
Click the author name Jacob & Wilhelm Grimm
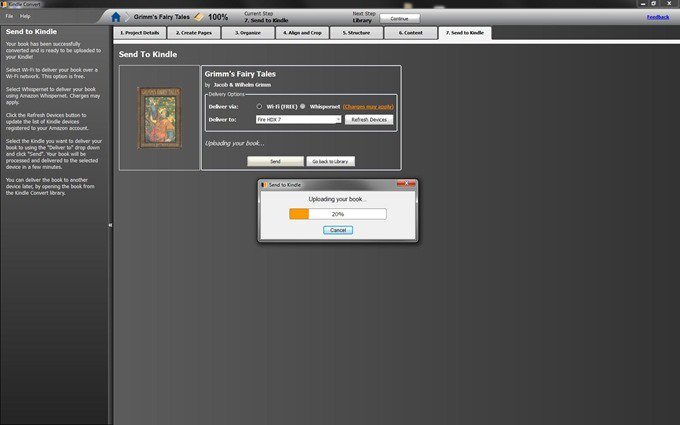tap(242, 85)
